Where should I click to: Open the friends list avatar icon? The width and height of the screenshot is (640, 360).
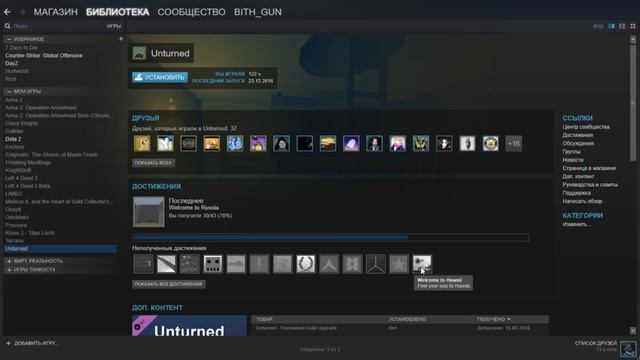click(628, 348)
